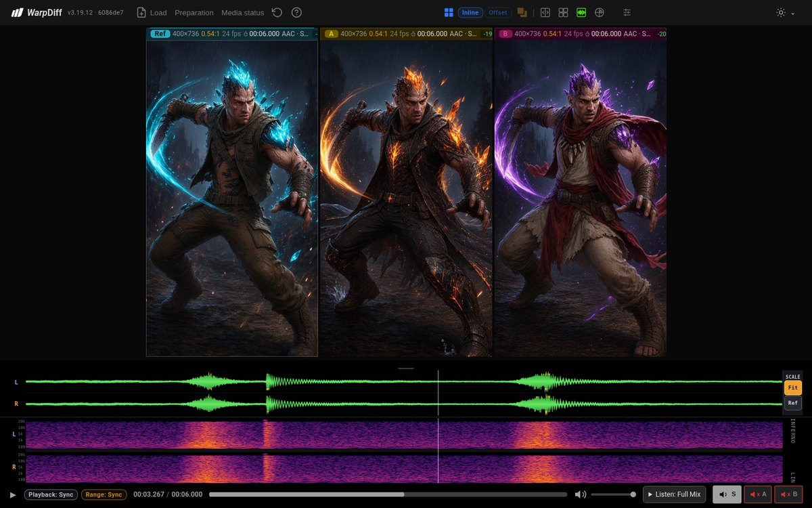Viewport: 812px width, 508px height.
Task: Click the 00:03.267 current timecode
Action: point(148,494)
